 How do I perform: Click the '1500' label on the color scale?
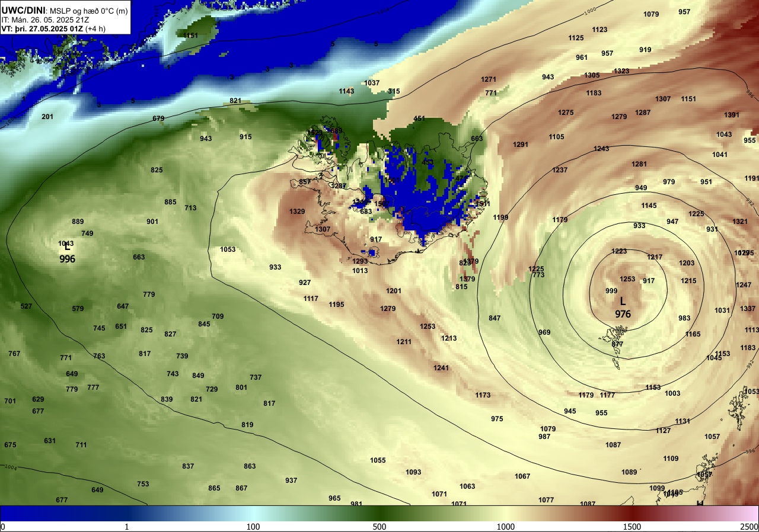632,527
